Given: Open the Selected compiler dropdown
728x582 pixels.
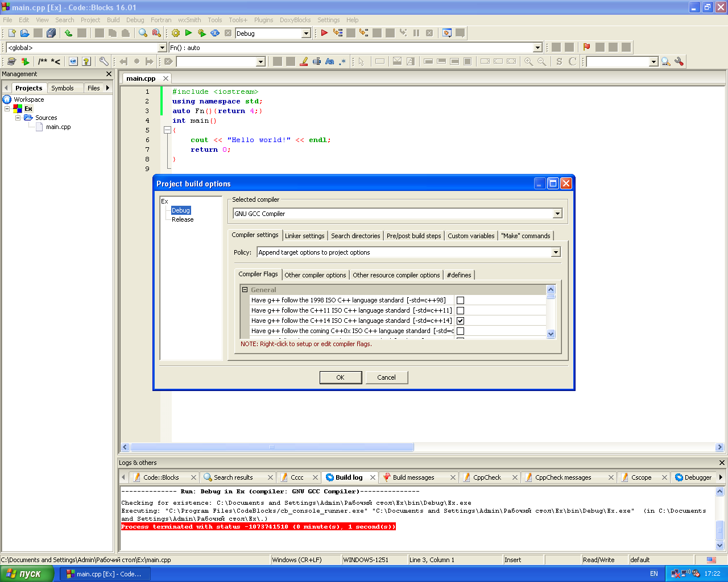Looking at the screenshot, I should coord(557,214).
